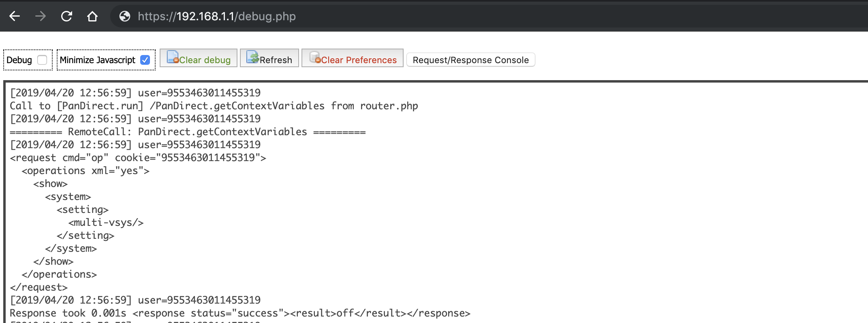
Task: Click the site information globe icon in address bar
Action: point(124,16)
